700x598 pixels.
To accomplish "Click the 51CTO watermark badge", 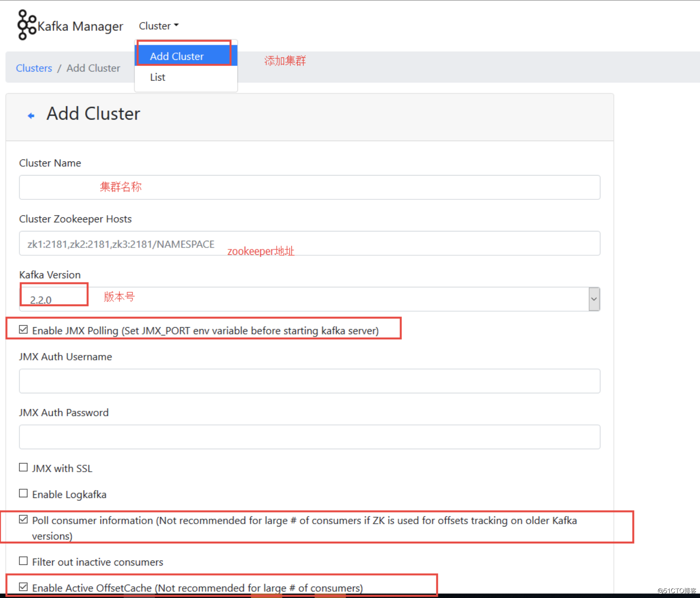I will tap(675, 591).
